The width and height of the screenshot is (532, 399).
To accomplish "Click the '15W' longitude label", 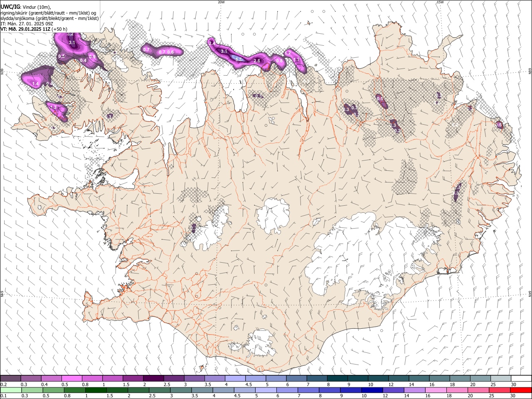I will pos(440,2).
